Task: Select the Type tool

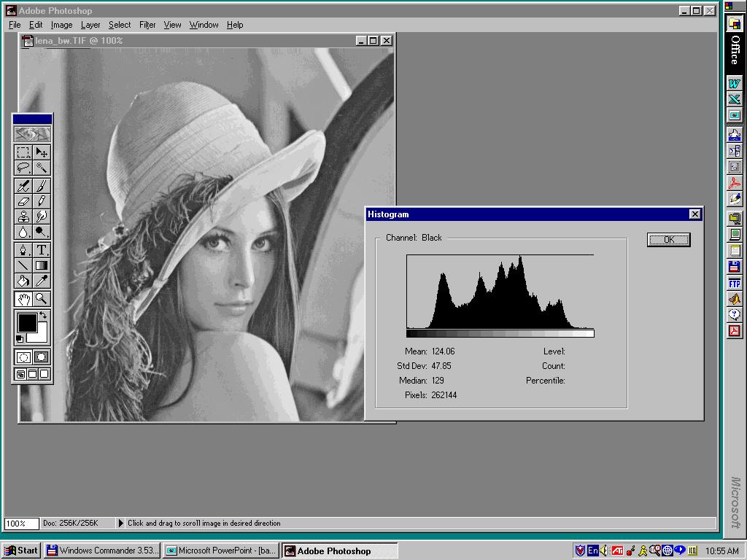Action: (42, 250)
